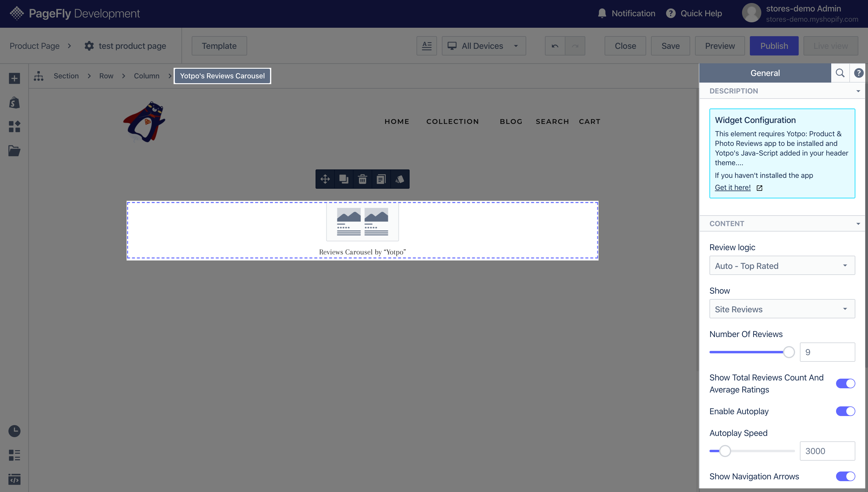
Task: Click the Quick Help question icon
Action: pos(671,13)
